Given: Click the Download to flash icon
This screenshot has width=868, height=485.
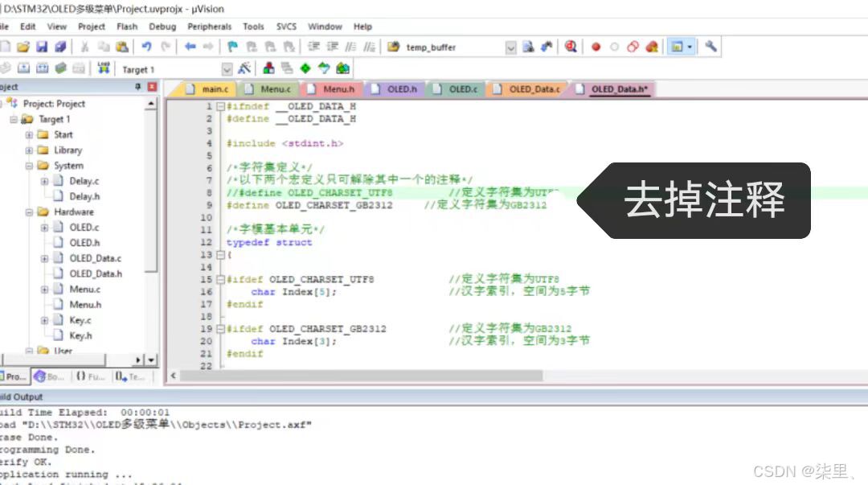Looking at the screenshot, I should tap(104, 68).
